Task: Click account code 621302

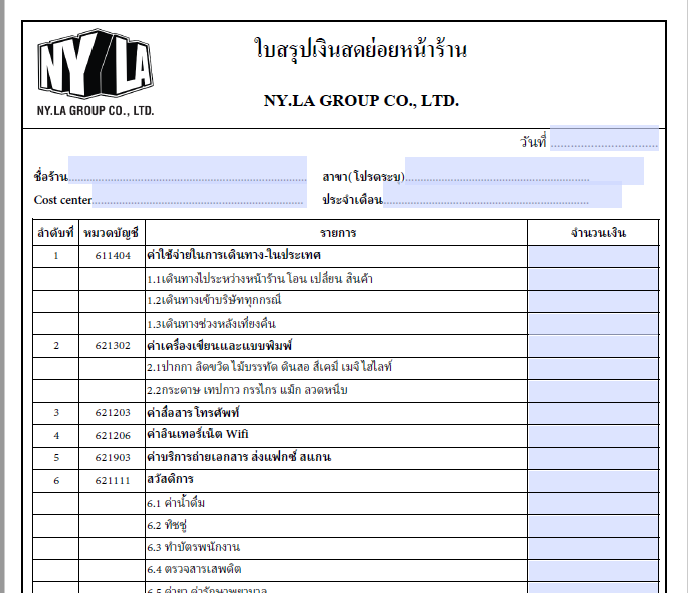Action: pos(113,346)
